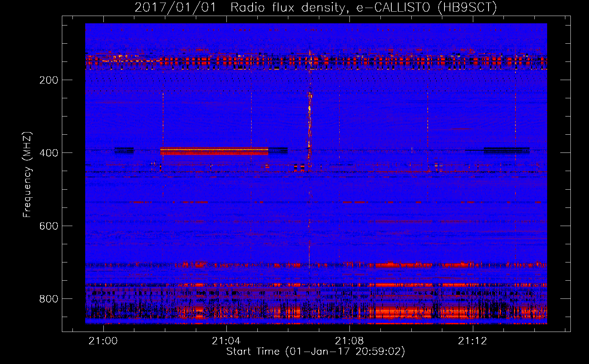Click the "Start Time (01-Jan-17 20:59:02)" label
The height and width of the screenshot is (364, 589).
click(x=316, y=352)
